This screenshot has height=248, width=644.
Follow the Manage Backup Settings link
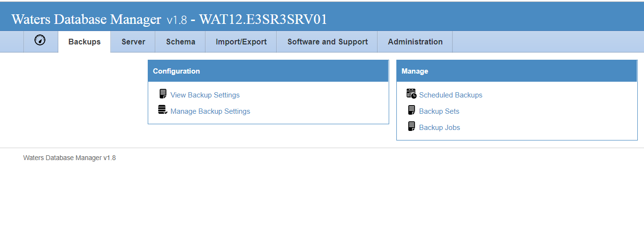coord(210,111)
